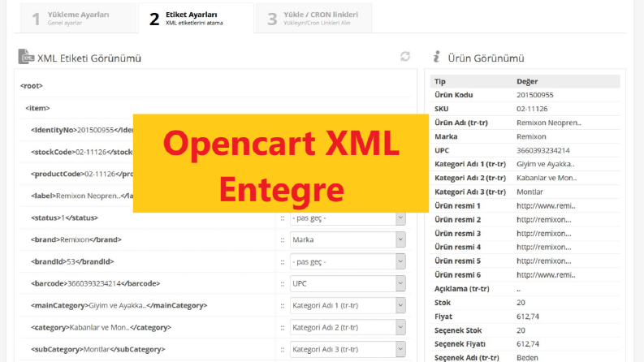
Task: Click the SKU value 02-11126 in the product table
Action: [532, 109]
